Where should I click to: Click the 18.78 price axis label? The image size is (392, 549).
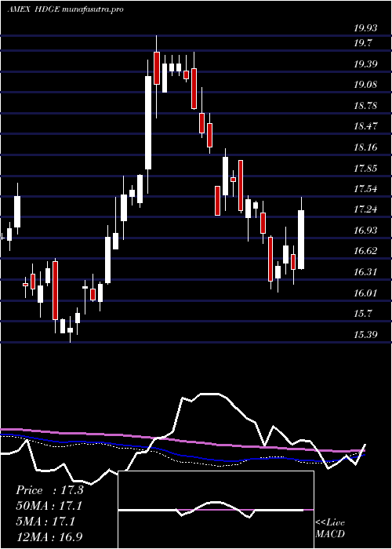[365, 106]
